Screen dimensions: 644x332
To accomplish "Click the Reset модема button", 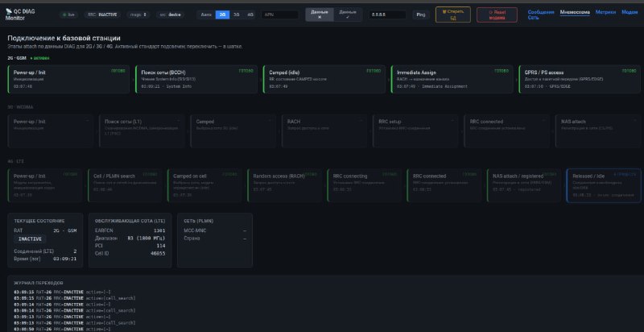I will tap(497, 15).
